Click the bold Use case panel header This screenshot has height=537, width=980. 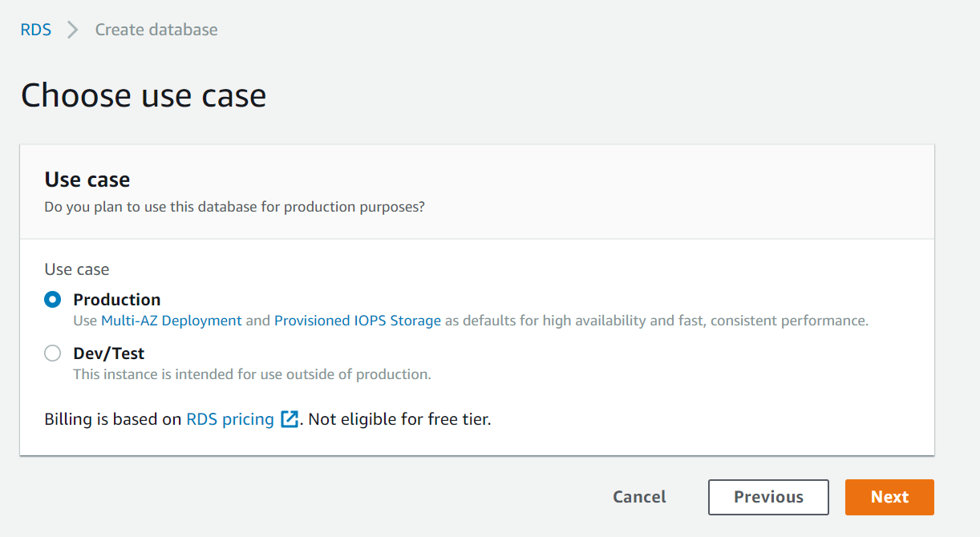(x=87, y=180)
